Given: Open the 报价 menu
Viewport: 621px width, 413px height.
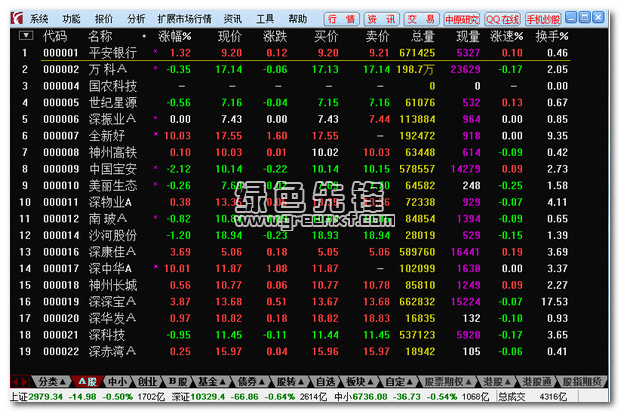Looking at the screenshot, I should (104, 19).
